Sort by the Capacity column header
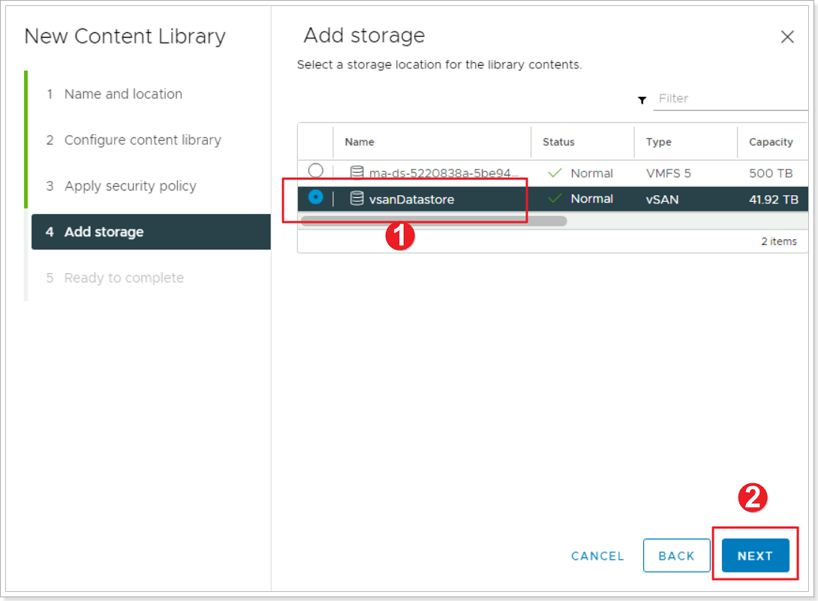The height and width of the screenshot is (601, 818). pyautogui.click(x=771, y=142)
